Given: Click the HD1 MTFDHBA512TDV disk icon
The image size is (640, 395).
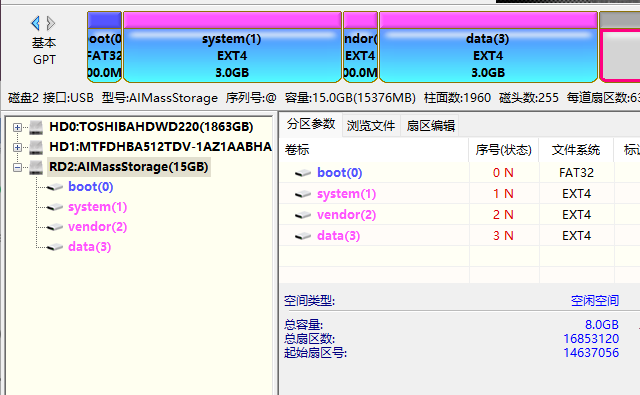Looking at the screenshot, I should click(x=36, y=147).
